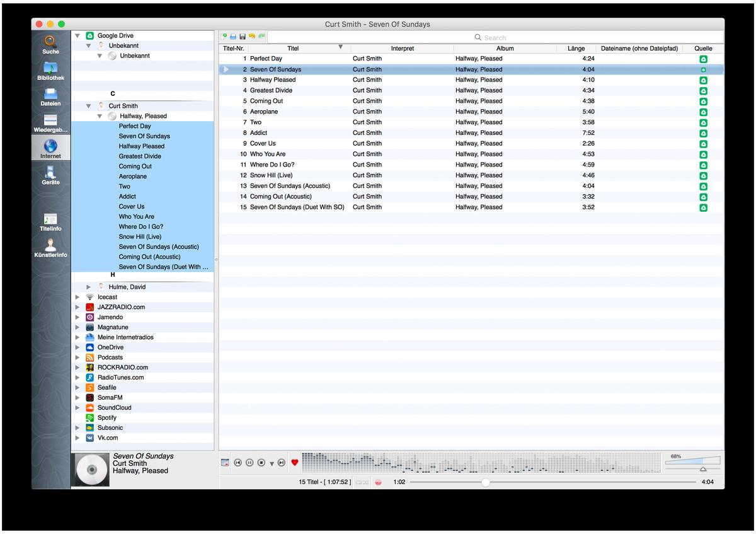Click the red heart love button
The width and height of the screenshot is (756, 534).
point(294,463)
